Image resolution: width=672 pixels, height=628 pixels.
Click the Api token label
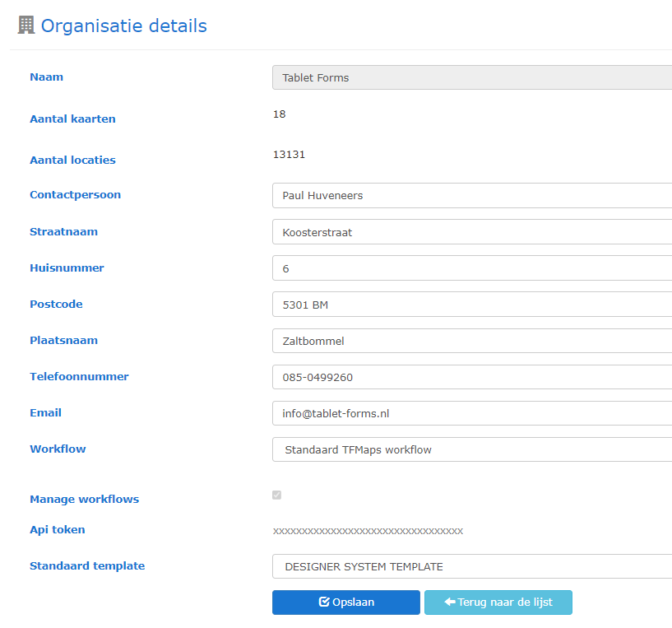tap(57, 530)
